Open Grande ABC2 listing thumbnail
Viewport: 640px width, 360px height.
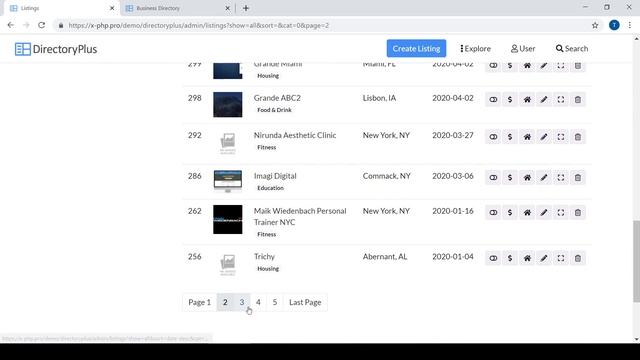[228, 104]
